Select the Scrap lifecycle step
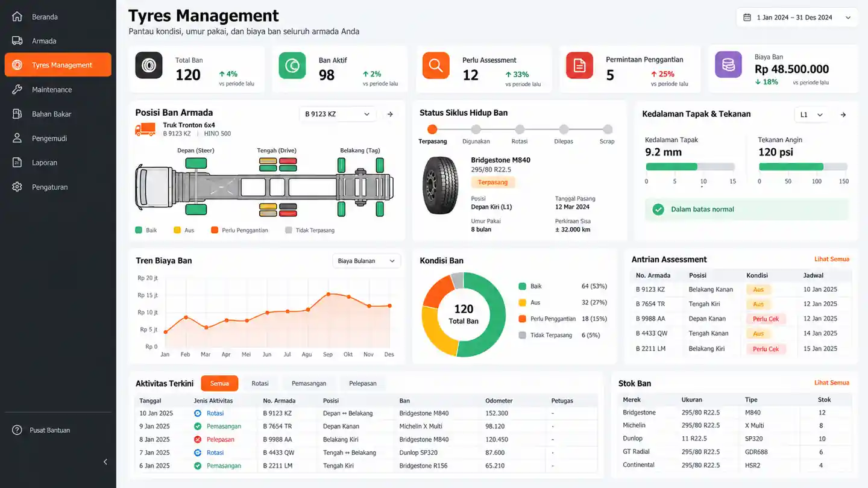This screenshot has width=868, height=488. [x=608, y=130]
